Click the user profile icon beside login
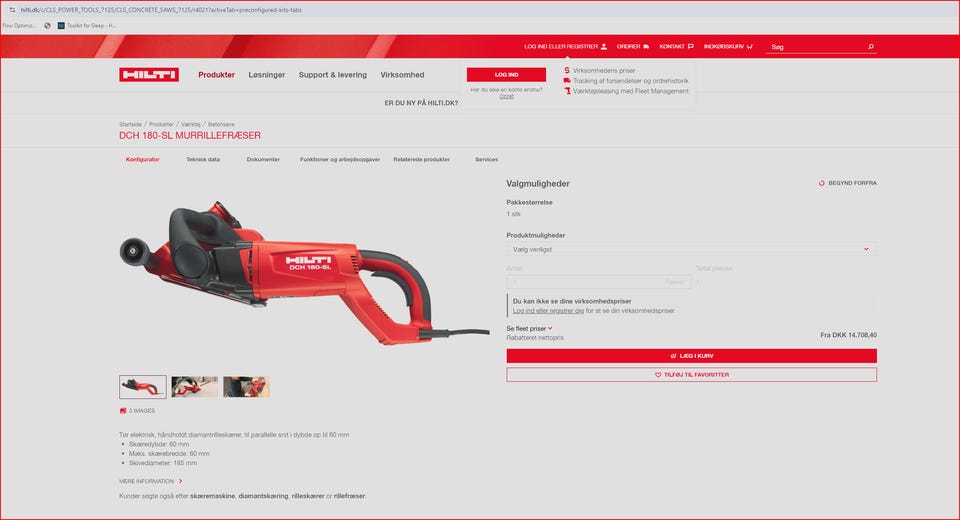Image resolution: width=960 pixels, height=520 pixels. [604, 47]
